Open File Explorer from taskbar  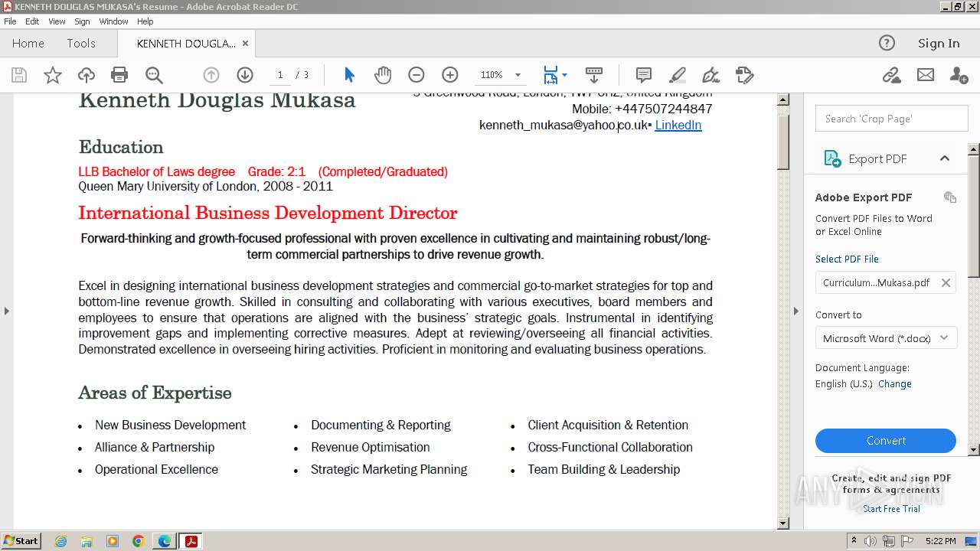point(87,541)
